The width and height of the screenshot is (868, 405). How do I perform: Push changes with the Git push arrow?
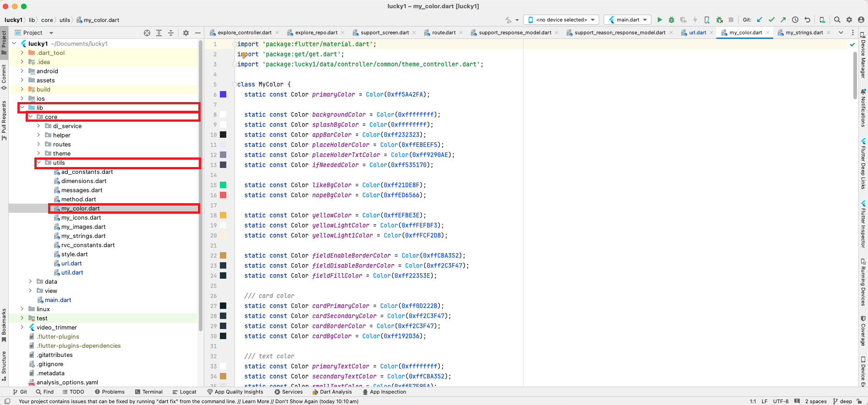[x=783, y=20]
